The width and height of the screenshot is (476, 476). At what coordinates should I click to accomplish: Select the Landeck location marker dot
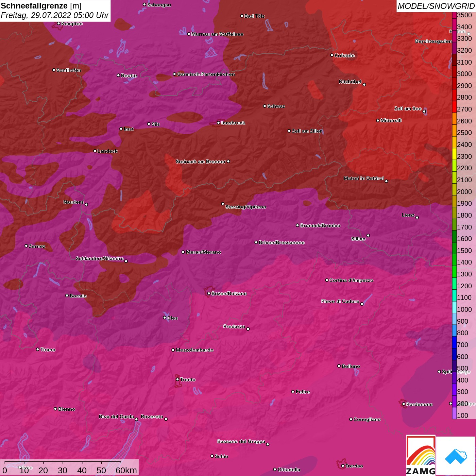(95, 151)
